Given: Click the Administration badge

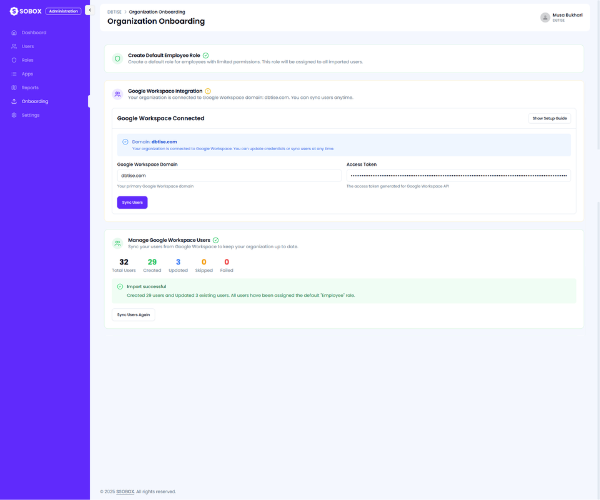Looking at the screenshot, I should 63,11.
